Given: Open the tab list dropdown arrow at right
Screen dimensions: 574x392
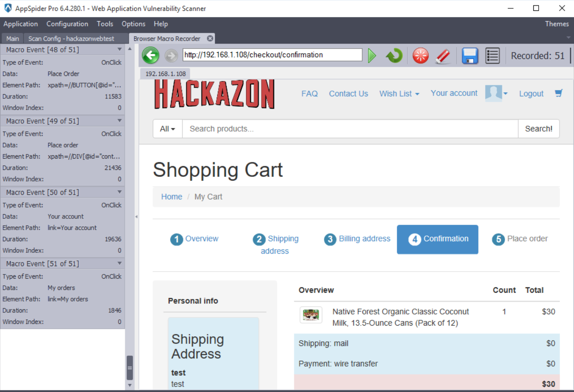Looking at the screenshot, I should click(x=568, y=38).
